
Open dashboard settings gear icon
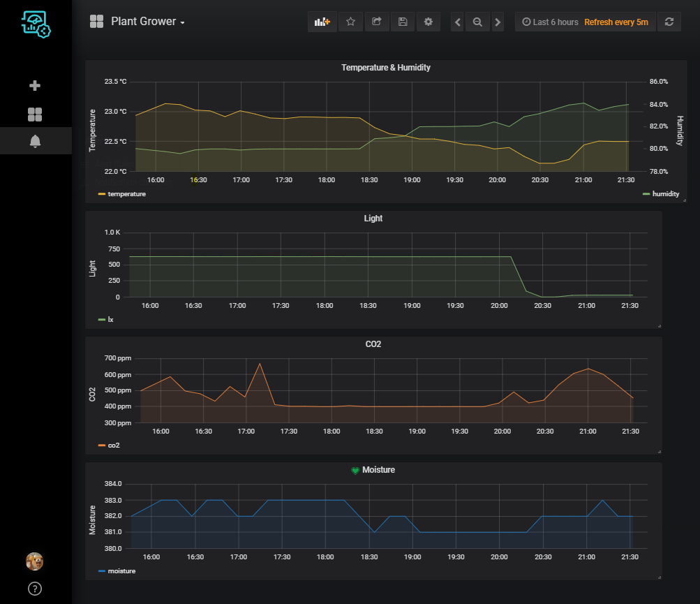(x=429, y=22)
